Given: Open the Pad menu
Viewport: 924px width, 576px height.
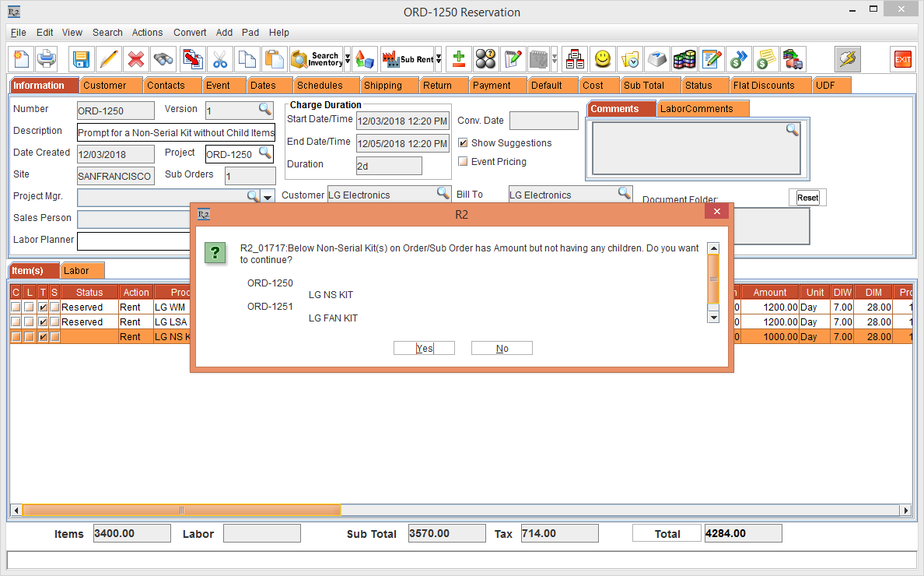Looking at the screenshot, I should 250,33.
